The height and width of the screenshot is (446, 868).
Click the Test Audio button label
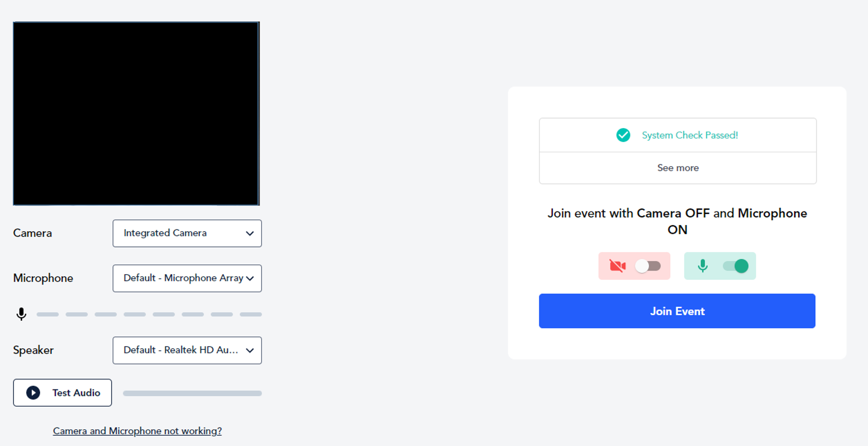tap(76, 392)
